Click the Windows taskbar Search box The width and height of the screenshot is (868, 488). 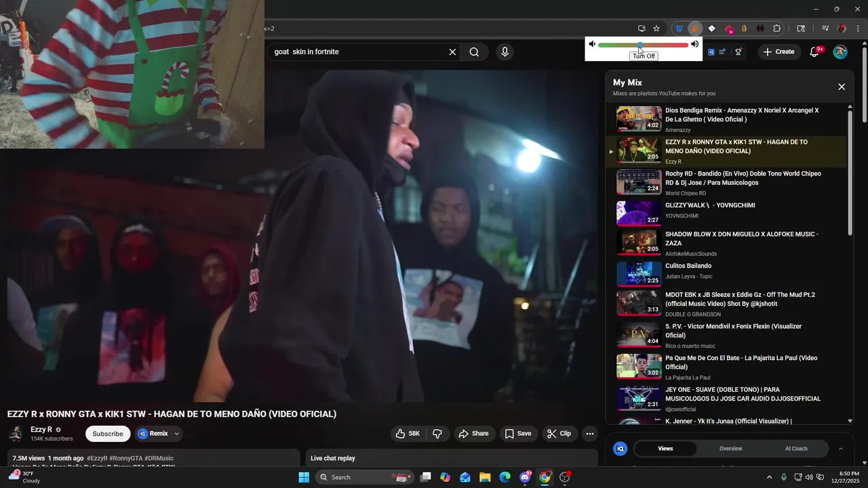point(364,477)
